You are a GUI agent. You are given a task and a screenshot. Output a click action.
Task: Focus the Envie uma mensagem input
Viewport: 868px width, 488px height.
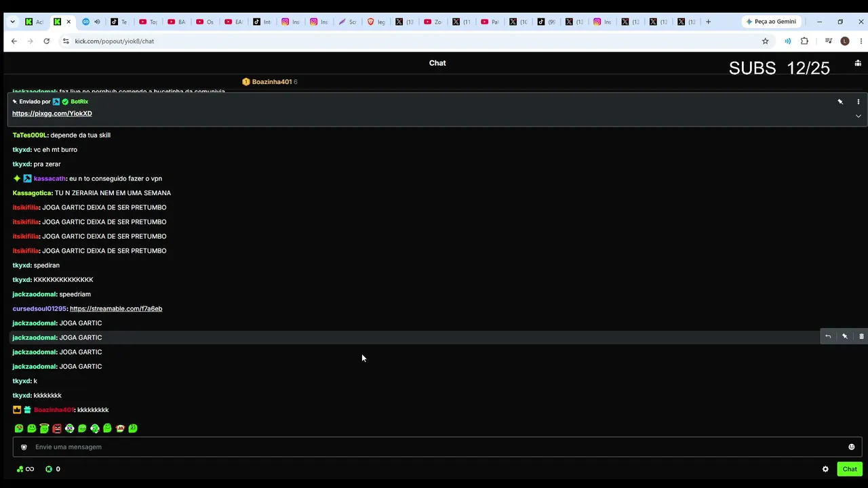437,447
